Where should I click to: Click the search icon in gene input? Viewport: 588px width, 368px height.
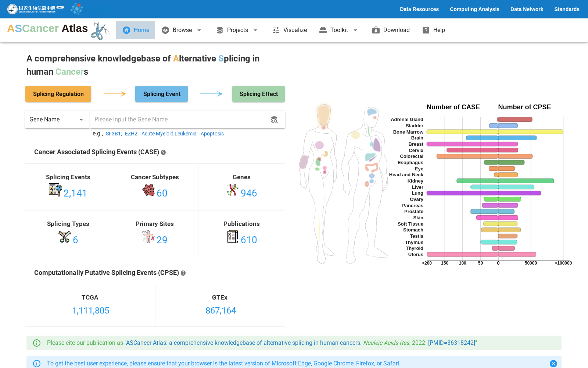coord(274,120)
